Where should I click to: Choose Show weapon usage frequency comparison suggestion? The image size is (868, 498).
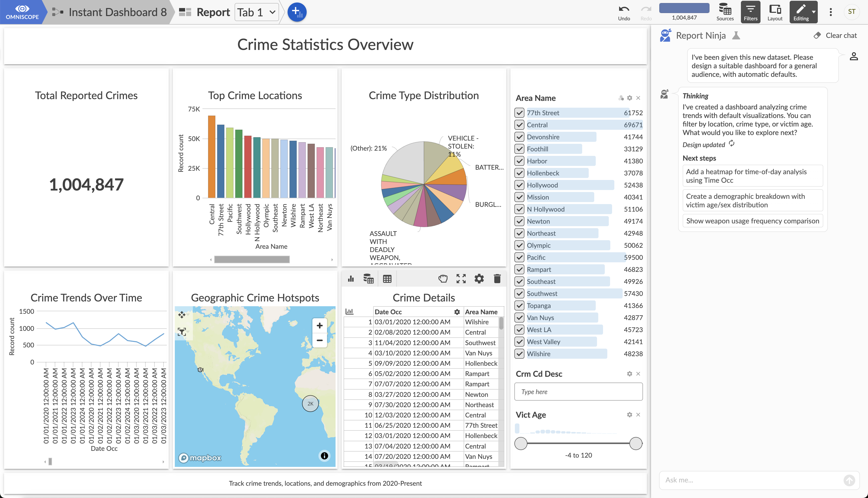point(752,221)
